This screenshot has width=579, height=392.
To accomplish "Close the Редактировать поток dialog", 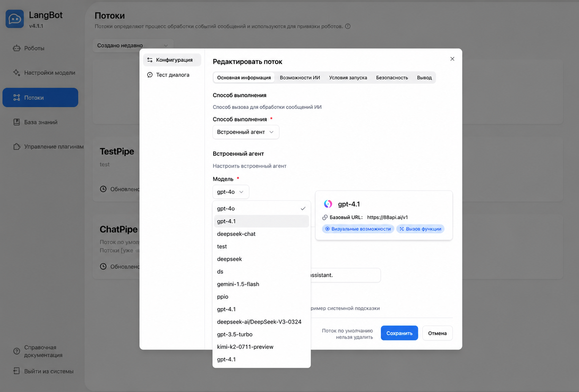I will 452,59.
